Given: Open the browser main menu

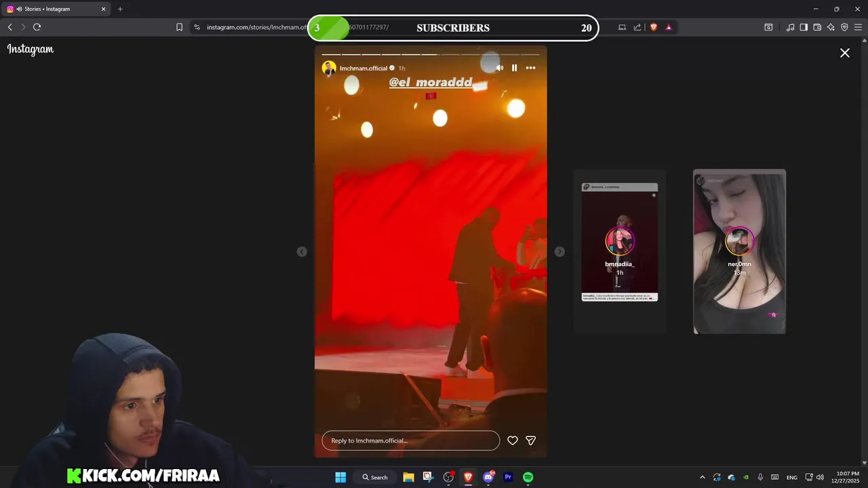Looking at the screenshot, I should point(858,27).
